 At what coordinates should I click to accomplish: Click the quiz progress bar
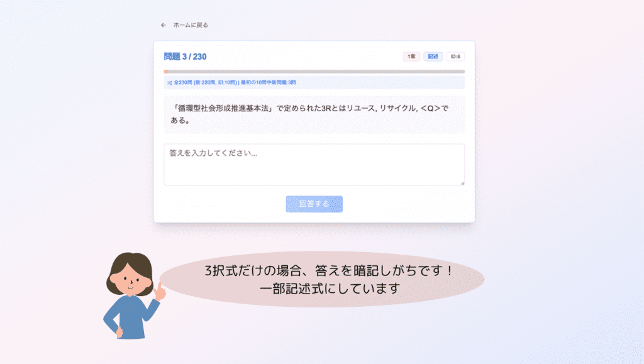tap(314, 72)
